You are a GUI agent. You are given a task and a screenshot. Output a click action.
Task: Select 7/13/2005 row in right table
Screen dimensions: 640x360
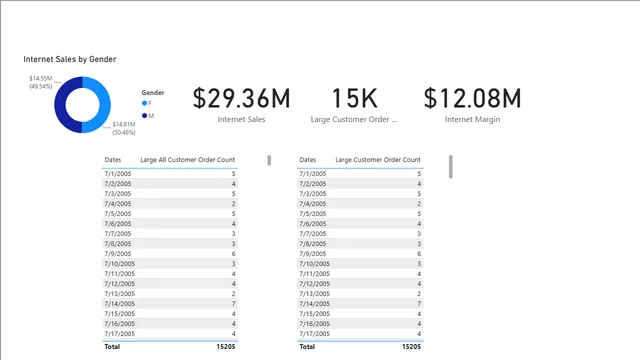(x=360, y=294)
